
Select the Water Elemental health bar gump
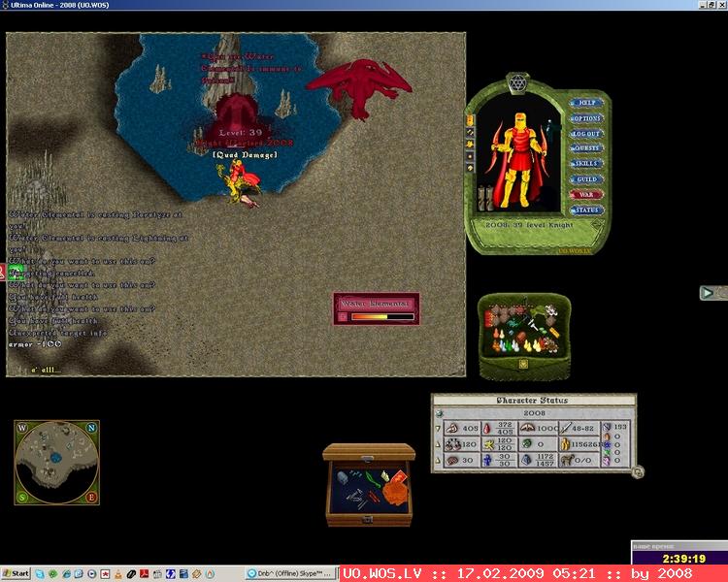pyautogui.click(x=377, y=308)
